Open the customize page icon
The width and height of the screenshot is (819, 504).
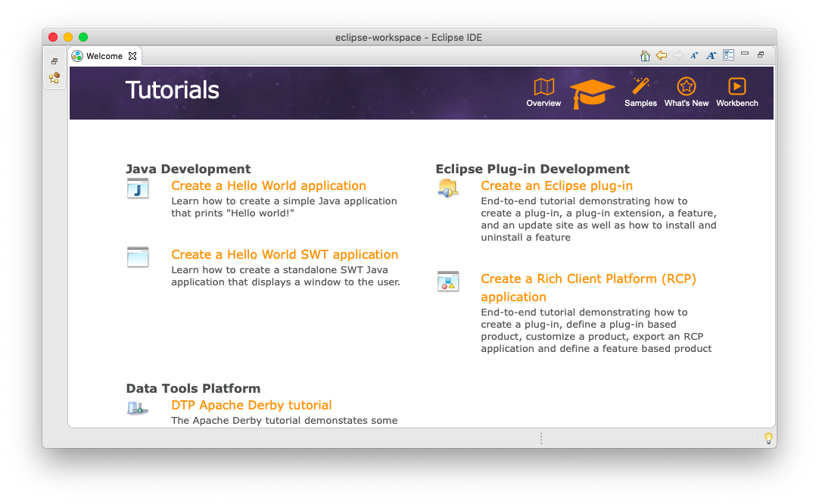point(729,54)
